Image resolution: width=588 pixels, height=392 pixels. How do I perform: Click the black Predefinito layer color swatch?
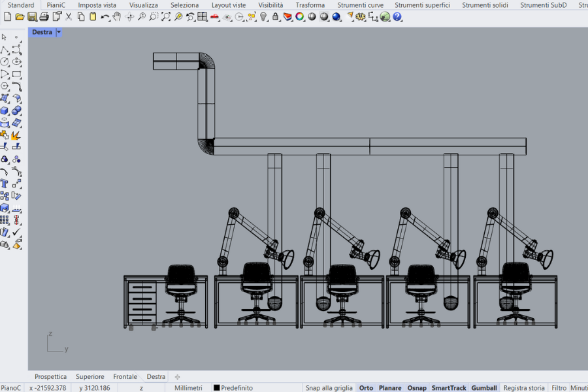[217, 387]
